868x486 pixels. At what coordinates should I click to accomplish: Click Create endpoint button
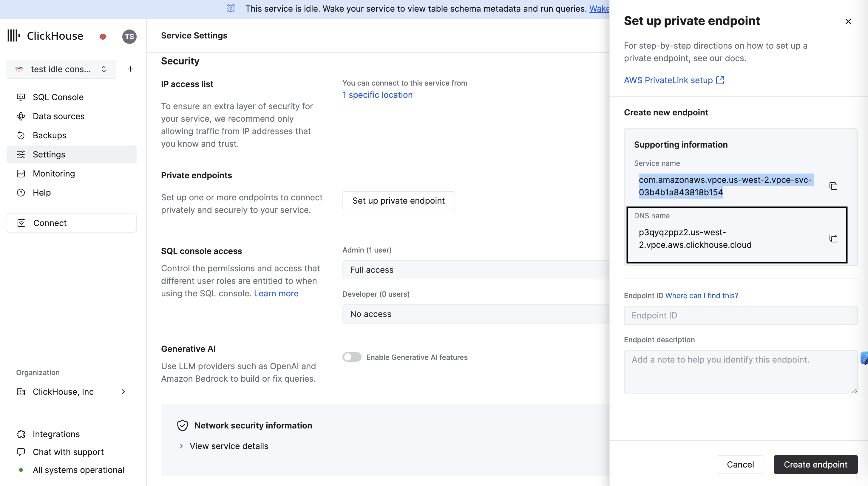coord(816,465)
